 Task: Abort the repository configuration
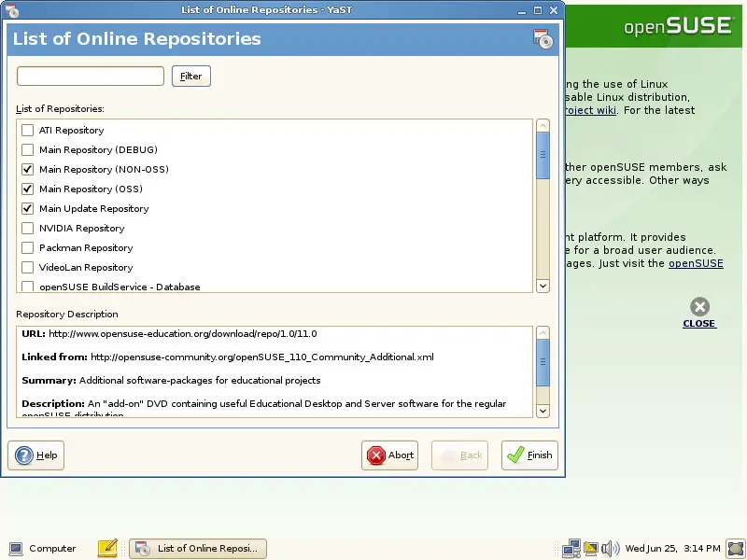pyautogui.click(x=389, y=455)
